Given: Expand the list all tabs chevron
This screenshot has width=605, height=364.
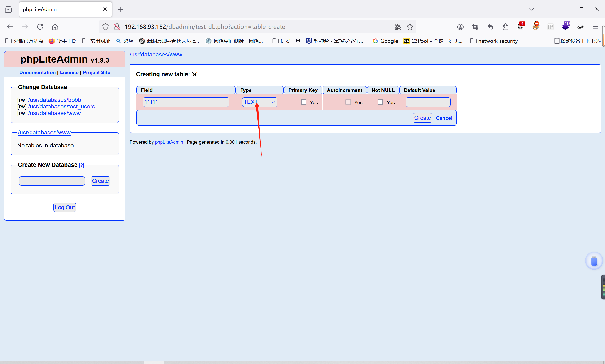Looking at the screenshot, I should point(532,9).
